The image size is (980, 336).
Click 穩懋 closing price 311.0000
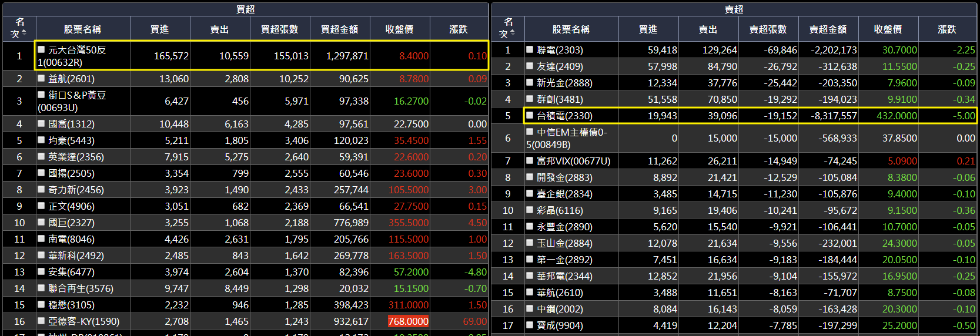pyautogui.click(x=408, y=305)
